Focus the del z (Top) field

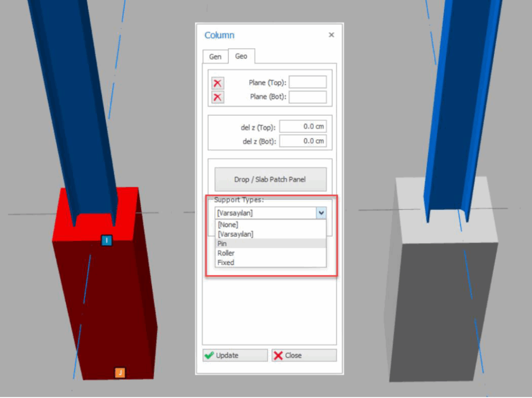coord(303,127)
